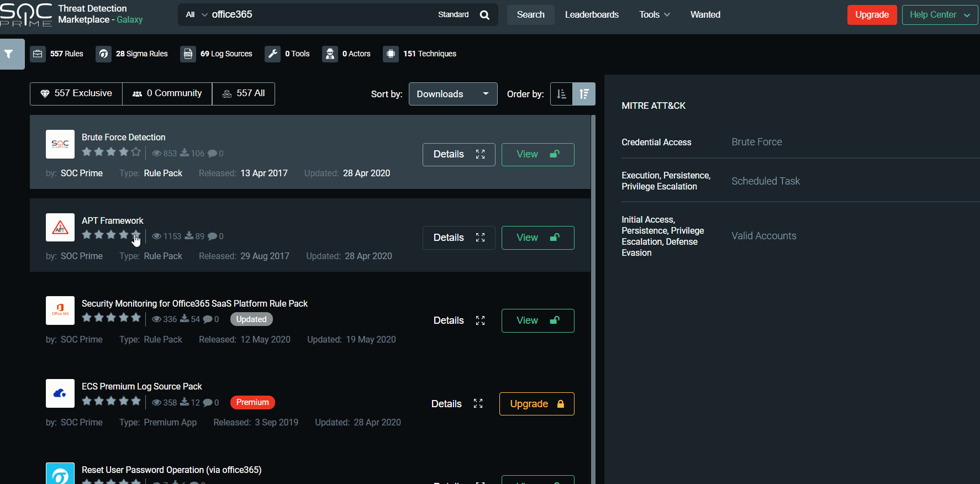Click the Sigma Rules icon

[103, 54]
